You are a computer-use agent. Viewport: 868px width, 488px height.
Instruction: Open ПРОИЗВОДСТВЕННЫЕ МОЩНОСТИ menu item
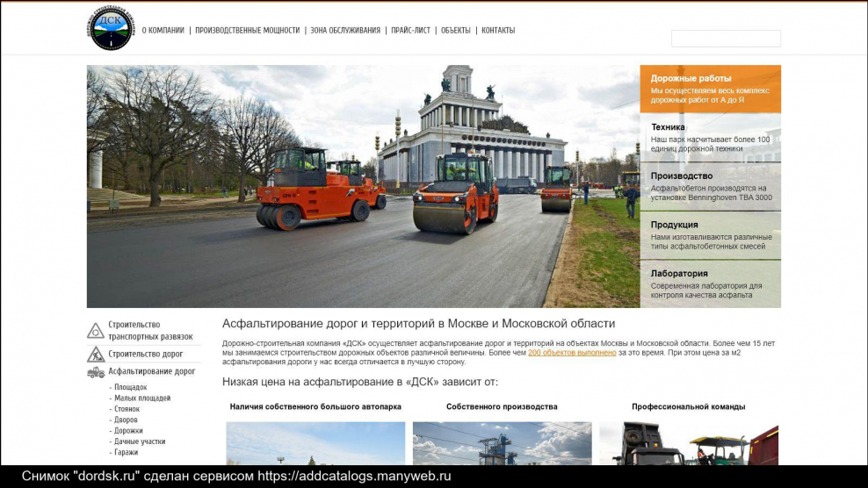pos(247,31)
